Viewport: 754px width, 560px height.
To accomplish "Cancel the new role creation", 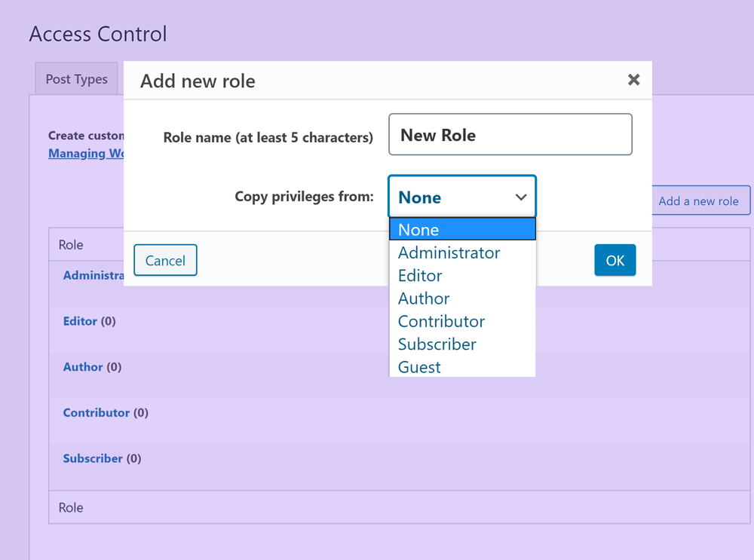I will 165,260.
